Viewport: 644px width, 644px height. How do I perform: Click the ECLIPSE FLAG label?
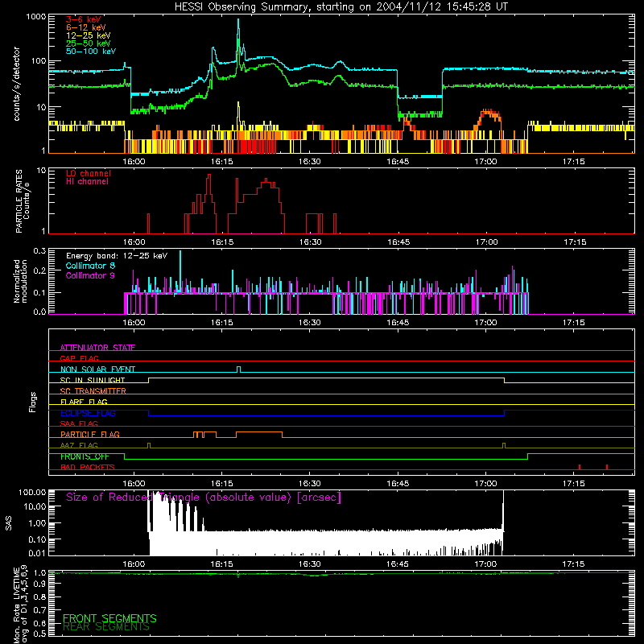coord(88,413)
